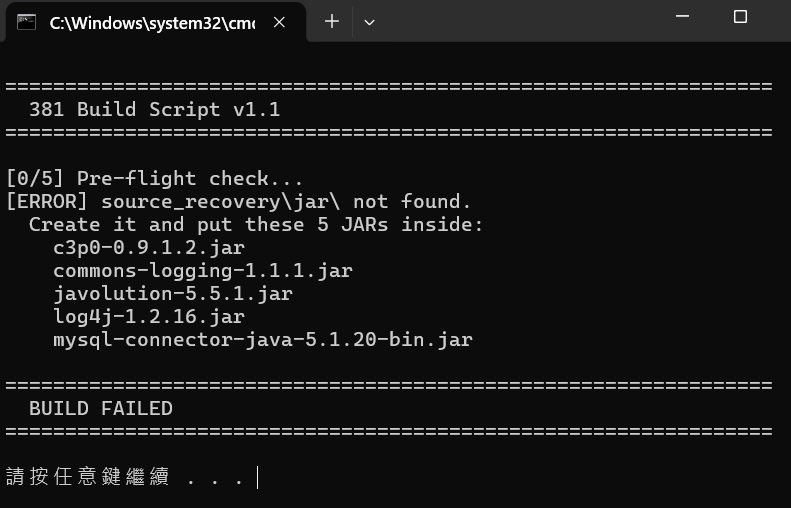Screen dimensions: 791x508
Task: Expand the new tab profile dropdown chevron
Action: coord(369,22)
